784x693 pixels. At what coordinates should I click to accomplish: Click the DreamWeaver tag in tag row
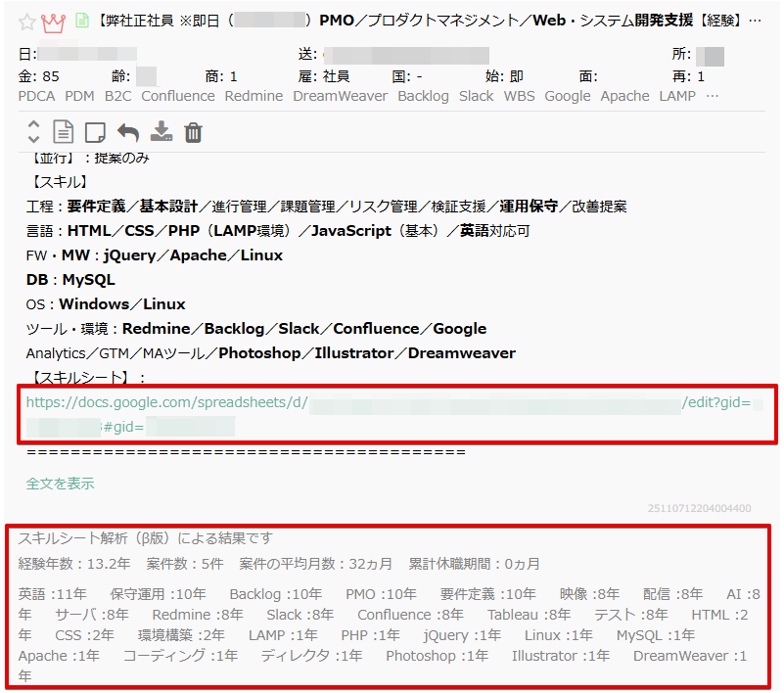click(340, 96)
